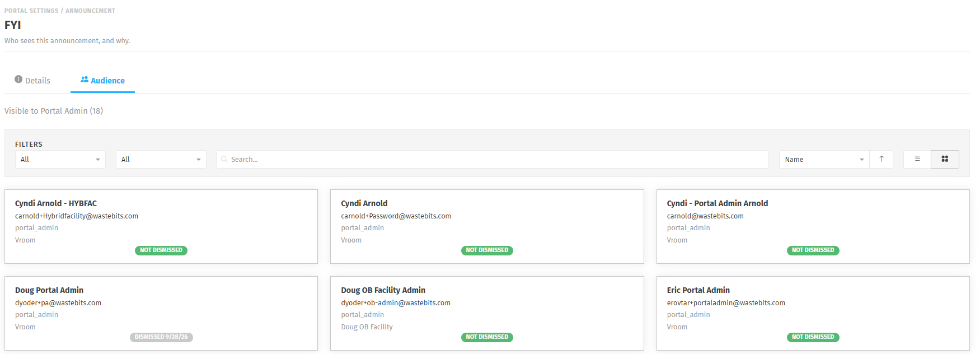
Task: Click Not Dismissed badge for Cyndi - Portal Admin Arnold
Action: pyautogui.click(x=813, y=250)
